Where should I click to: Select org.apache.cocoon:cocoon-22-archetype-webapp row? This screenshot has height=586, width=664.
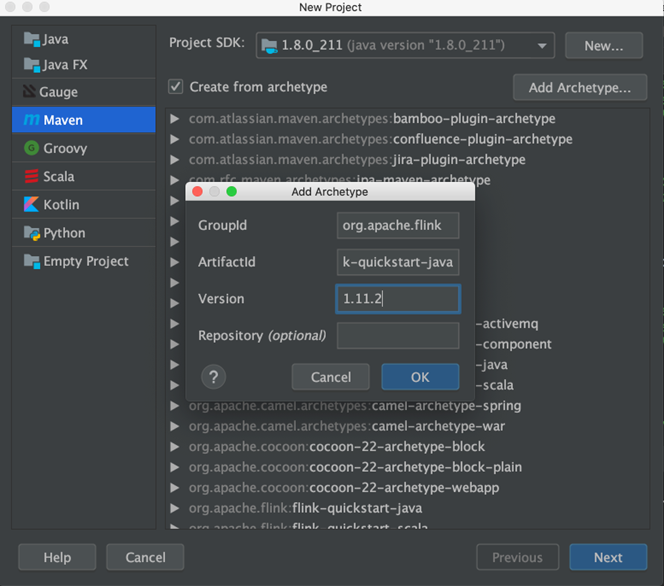pyautogui.click(x=408, y=488)
